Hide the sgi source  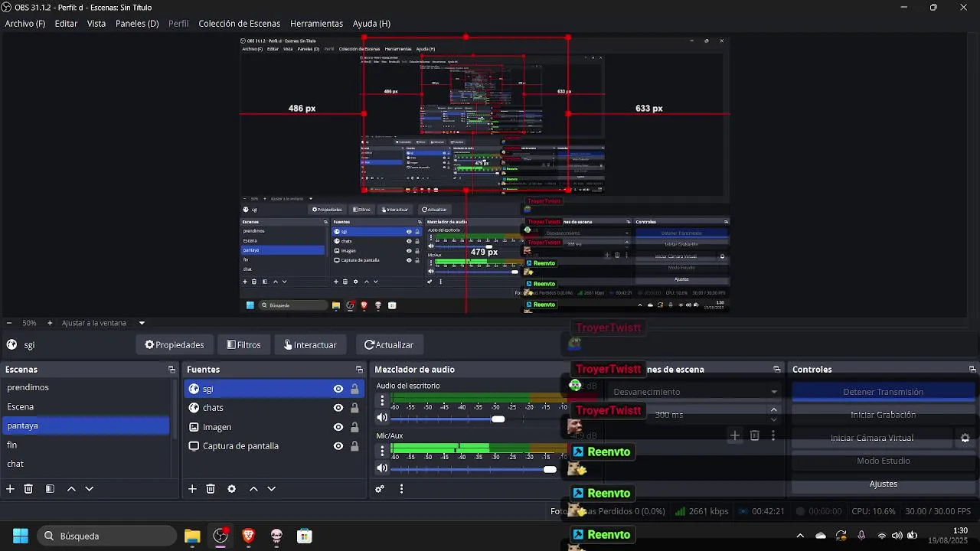338,390
